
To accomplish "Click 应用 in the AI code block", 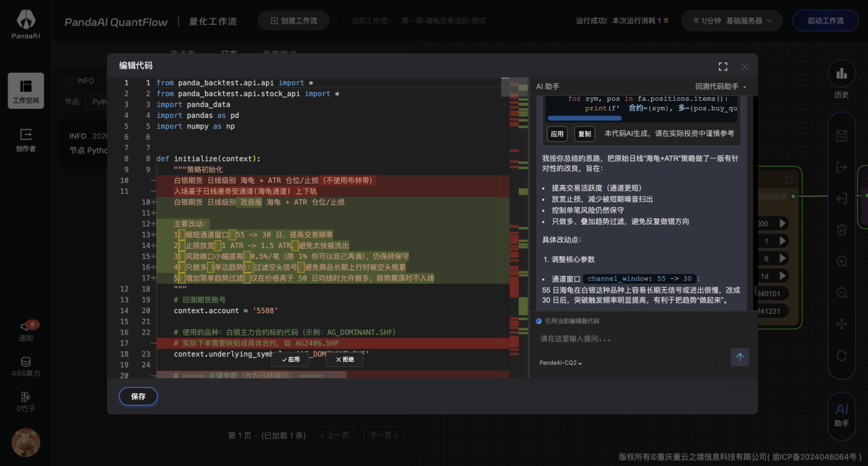I will pyautogui.click(x=557, y=134).
